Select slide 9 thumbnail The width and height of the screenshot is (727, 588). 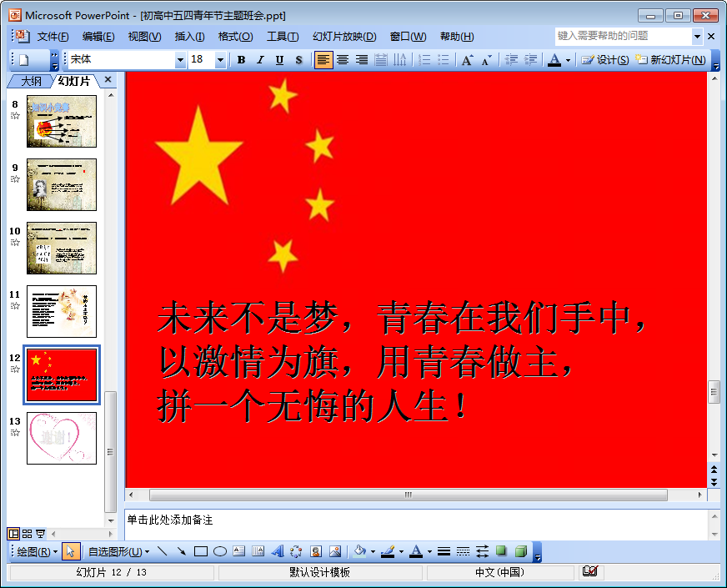(62, 184)
